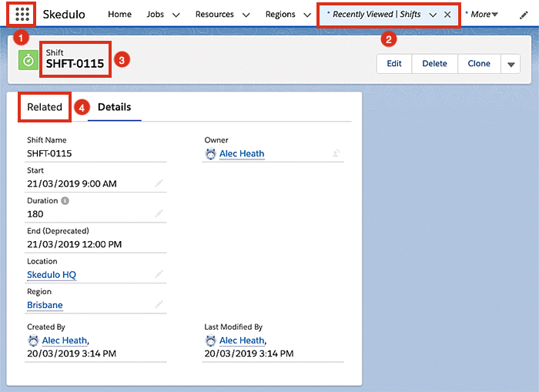Open Last Modified By Alec Heath link
This screenshot has height=392, width=539.
(x=242, y=340)
